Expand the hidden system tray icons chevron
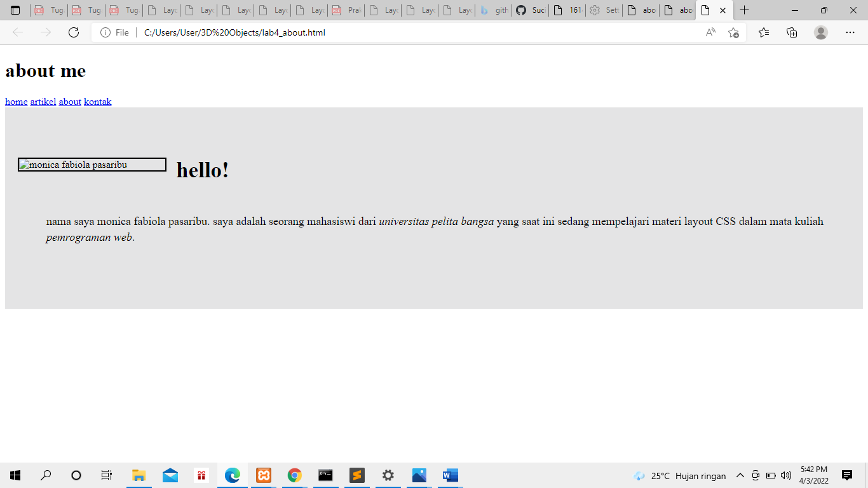Viewport: 868px width, 488px height. [740, 475]
